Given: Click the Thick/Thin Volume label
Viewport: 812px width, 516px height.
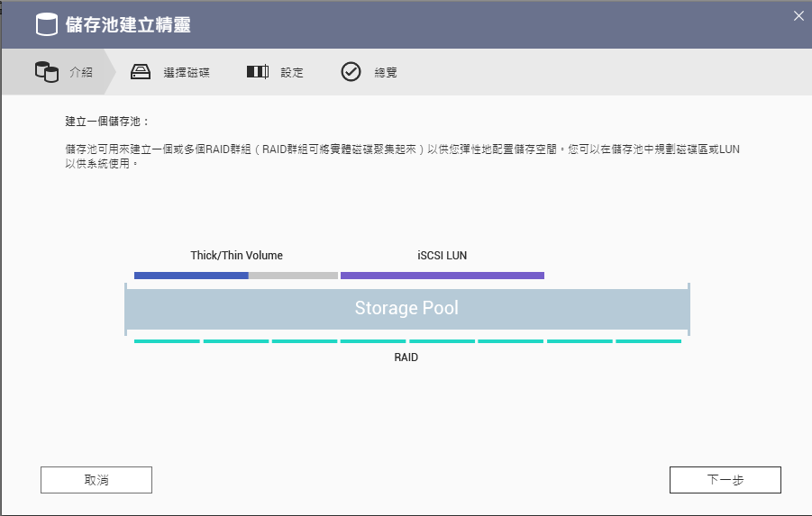Looking at the screenshot, I should [x=237, y=255].
